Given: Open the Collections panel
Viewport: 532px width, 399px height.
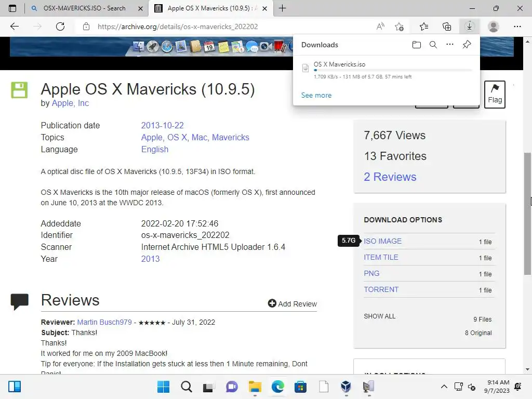Looking at the screenshot, I should (447, 26).
